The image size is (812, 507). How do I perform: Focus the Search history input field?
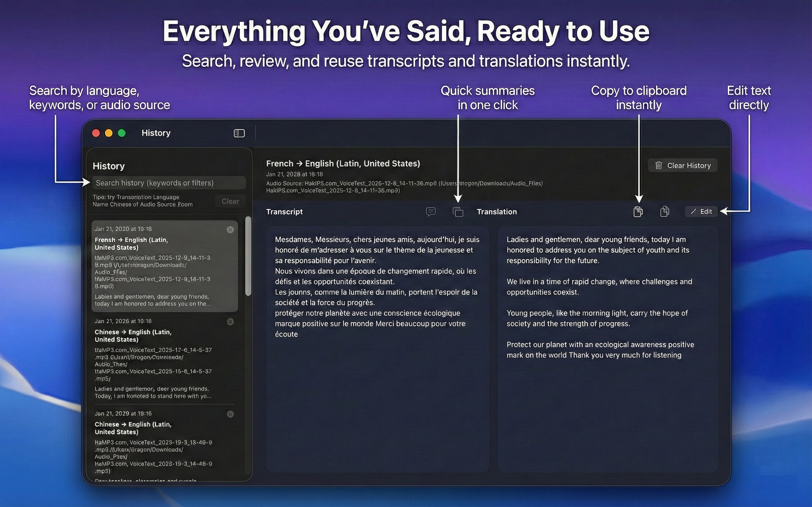tap(169, 183)
